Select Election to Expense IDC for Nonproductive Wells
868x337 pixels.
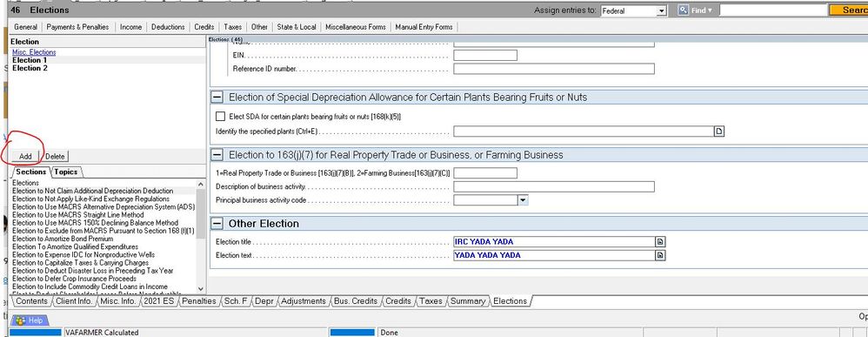point(83,255)
